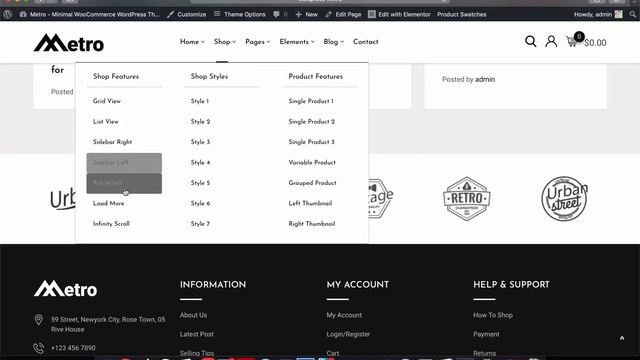
Task: Click the admin author link
Action: point(485,79)
